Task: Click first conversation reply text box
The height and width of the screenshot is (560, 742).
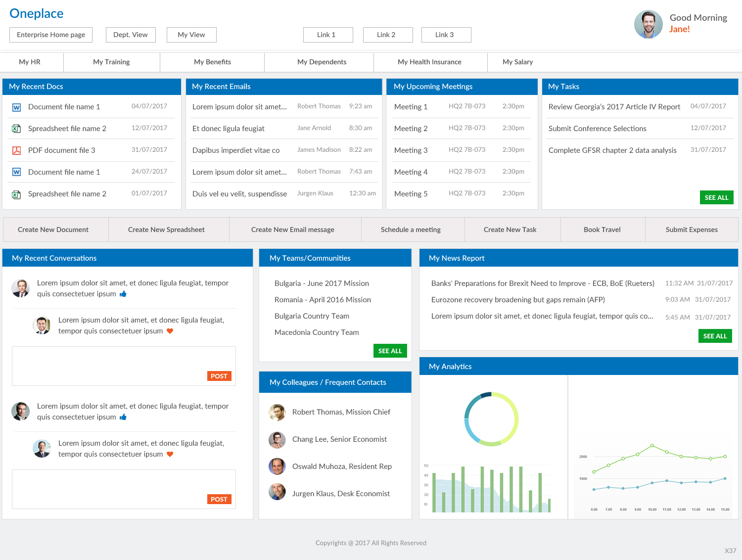Action: [124, 366]
